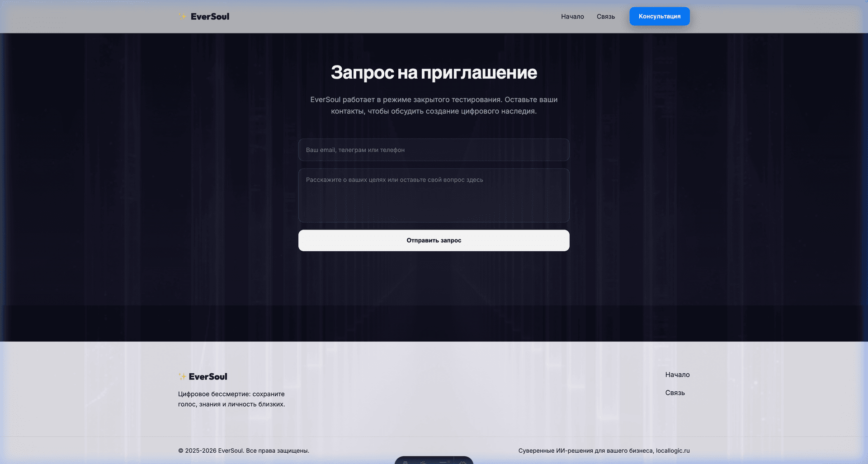Screen dimensions: 868x464
Task: Go to Связь in the top navigation
Action: pos(605,16)
